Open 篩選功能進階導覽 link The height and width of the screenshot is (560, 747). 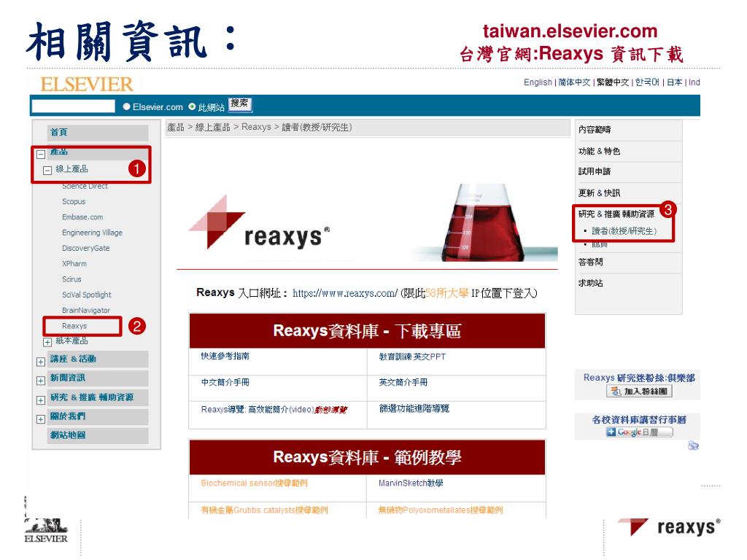[414, 408]
